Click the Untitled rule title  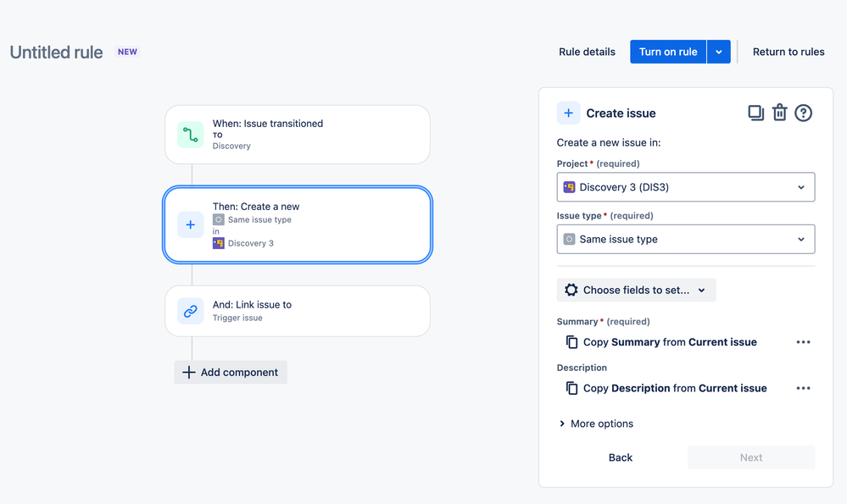pyautogui.click(x=56, y=53)
